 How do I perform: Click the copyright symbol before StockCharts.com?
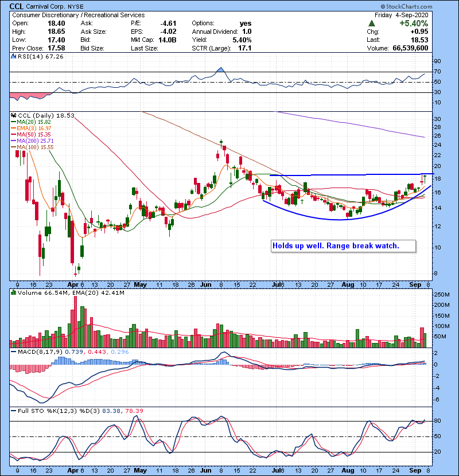(383, 6)
